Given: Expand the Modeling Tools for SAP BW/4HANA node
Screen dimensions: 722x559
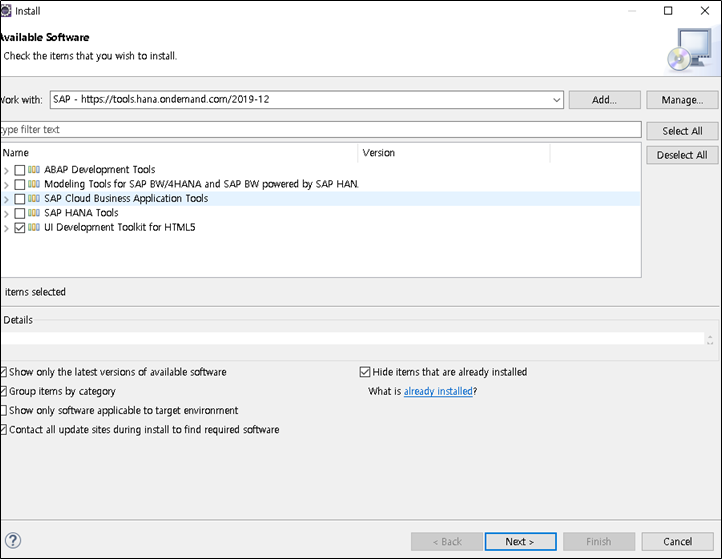Looking at the screenshot, I should point(6,185).
